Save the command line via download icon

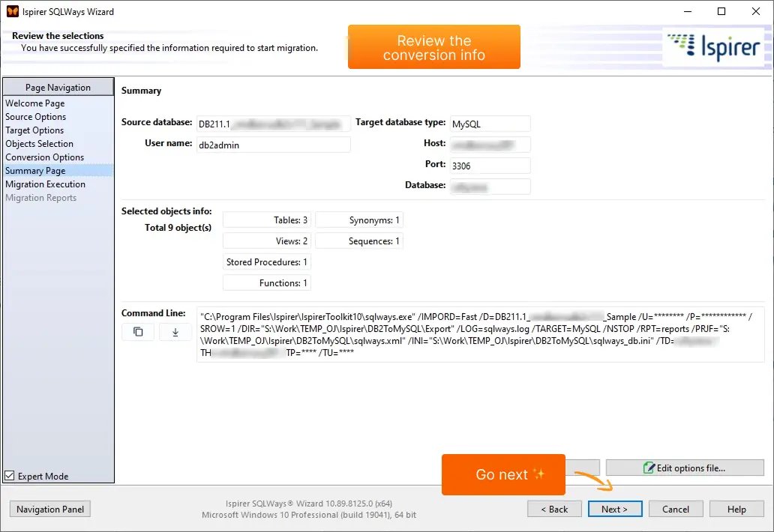175,332
